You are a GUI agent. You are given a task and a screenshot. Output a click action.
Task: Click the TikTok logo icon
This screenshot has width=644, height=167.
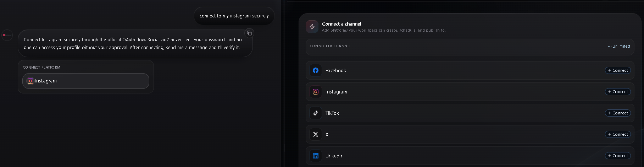316,113
